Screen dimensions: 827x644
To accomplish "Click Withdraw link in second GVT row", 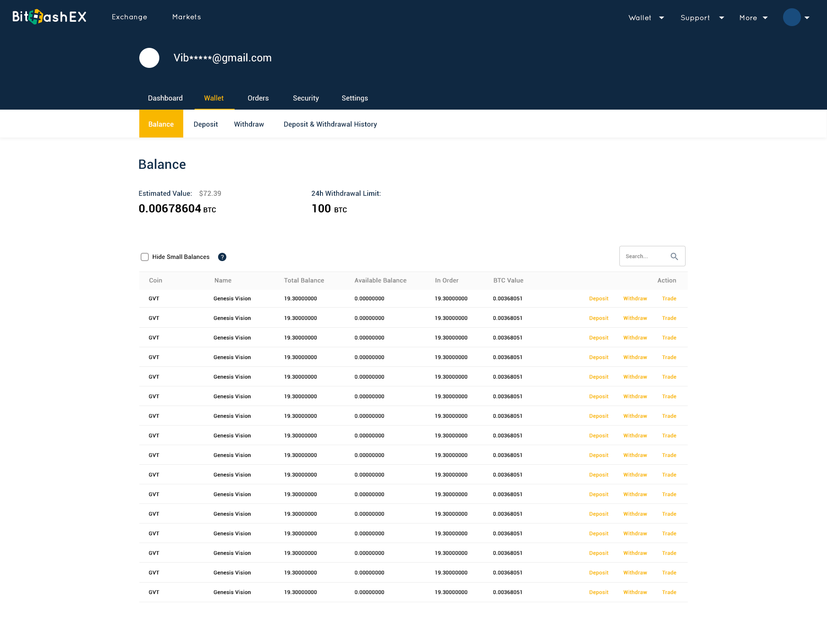I will (x=635, y=318).
